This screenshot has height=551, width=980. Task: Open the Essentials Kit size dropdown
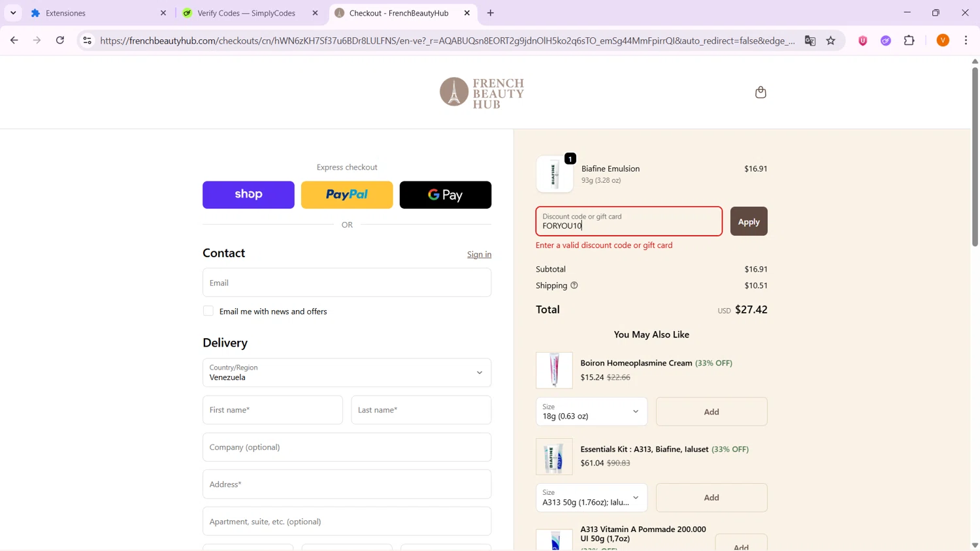pos(591,497)
